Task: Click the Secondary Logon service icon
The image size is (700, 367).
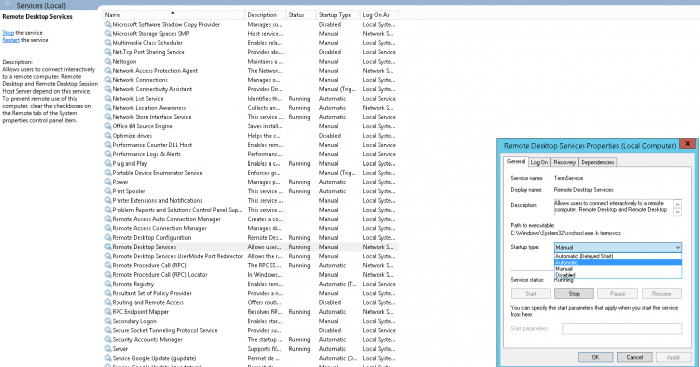Action: pyautogui.click(x=108, y=321)
